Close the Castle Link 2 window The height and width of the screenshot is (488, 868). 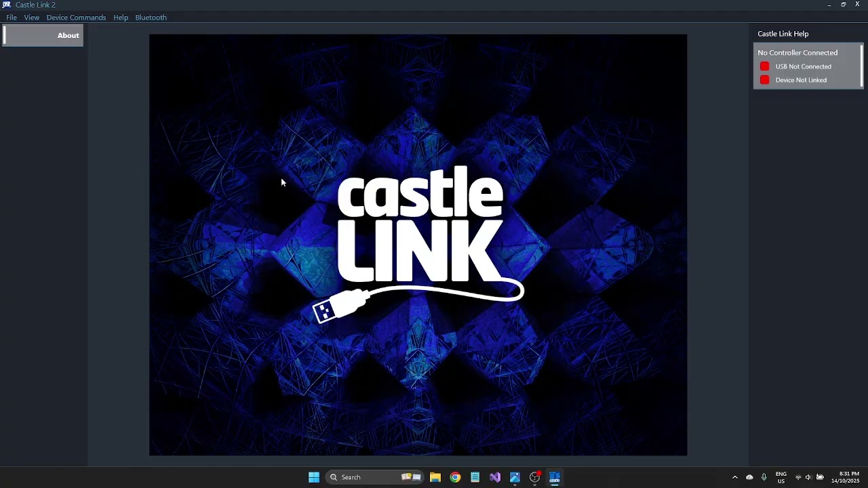[857, 5]
